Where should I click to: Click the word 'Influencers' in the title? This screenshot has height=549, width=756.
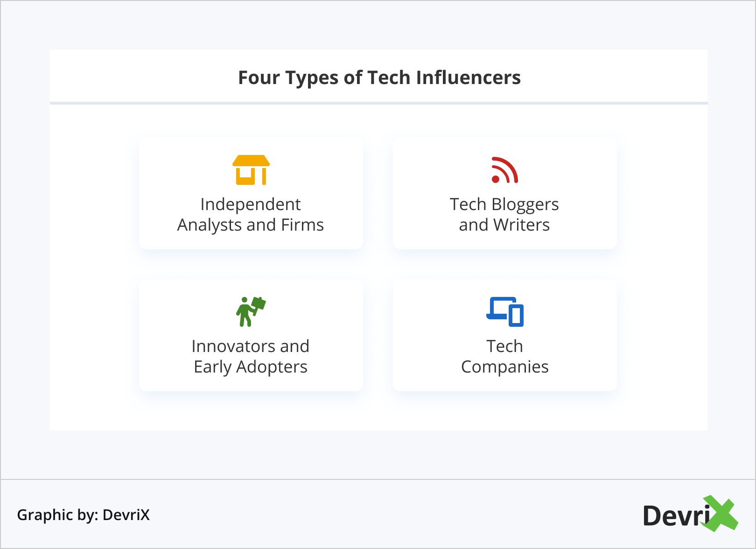468,77
